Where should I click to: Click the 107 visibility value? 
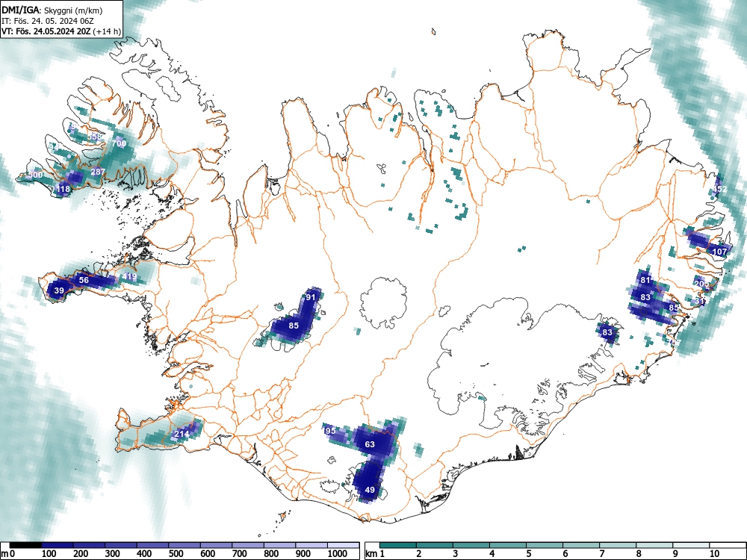pyautogui.click(x=719, y=252)
